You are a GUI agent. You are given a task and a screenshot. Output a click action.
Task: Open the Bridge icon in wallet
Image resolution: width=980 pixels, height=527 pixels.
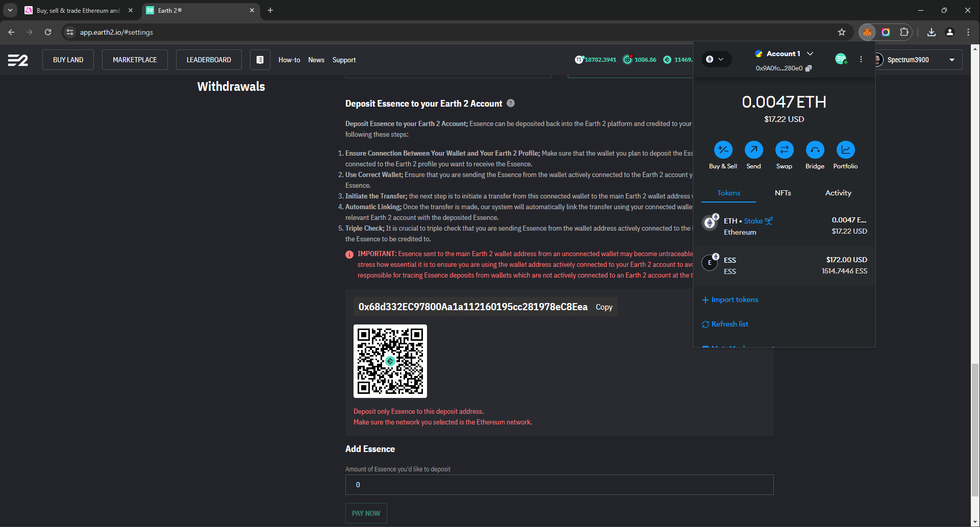[x=815, y=150]
